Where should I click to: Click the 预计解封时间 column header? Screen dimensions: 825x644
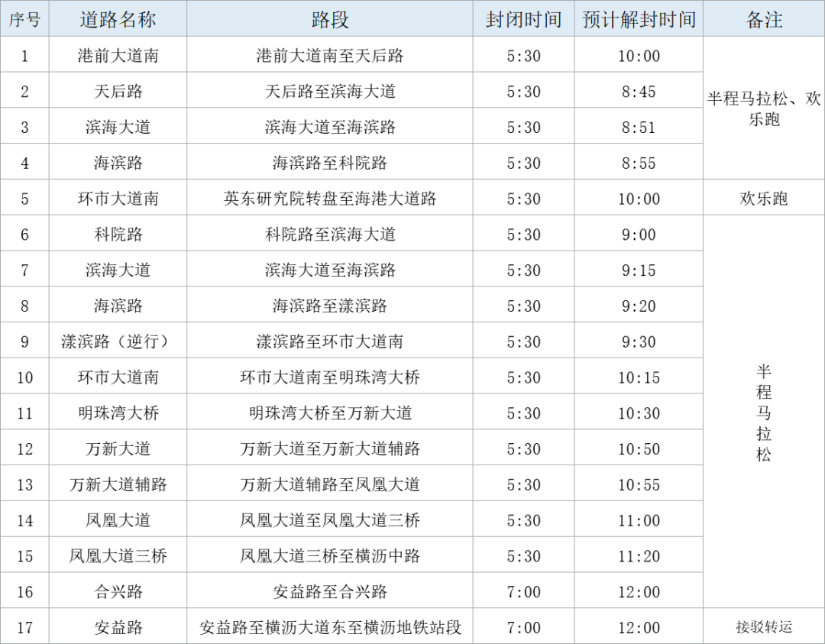[639, 20]
